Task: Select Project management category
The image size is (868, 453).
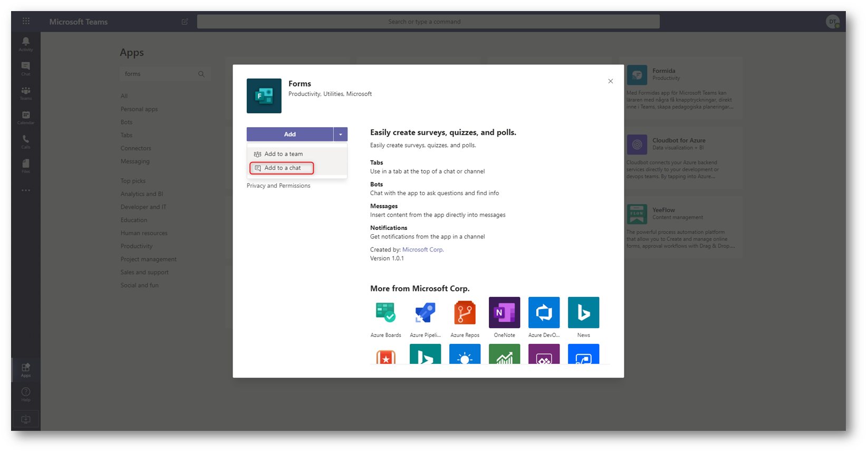Action: (x=149, y=259)
